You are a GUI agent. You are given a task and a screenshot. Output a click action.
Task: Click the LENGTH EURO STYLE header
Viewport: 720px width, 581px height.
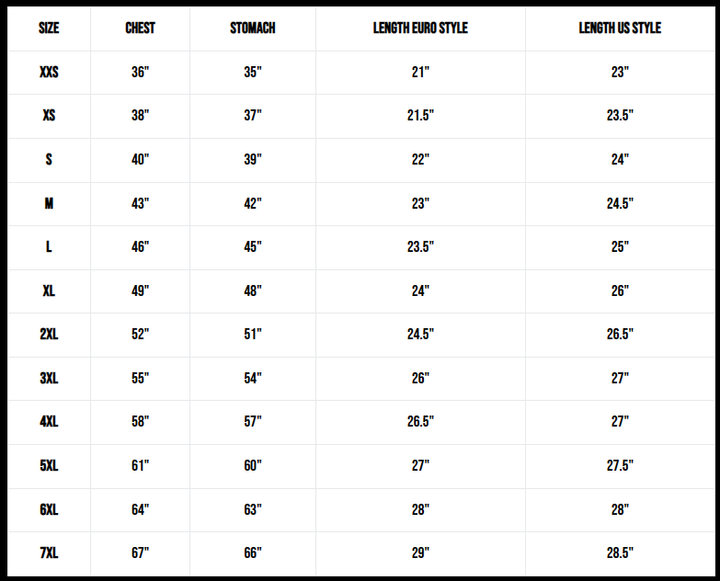420,28
